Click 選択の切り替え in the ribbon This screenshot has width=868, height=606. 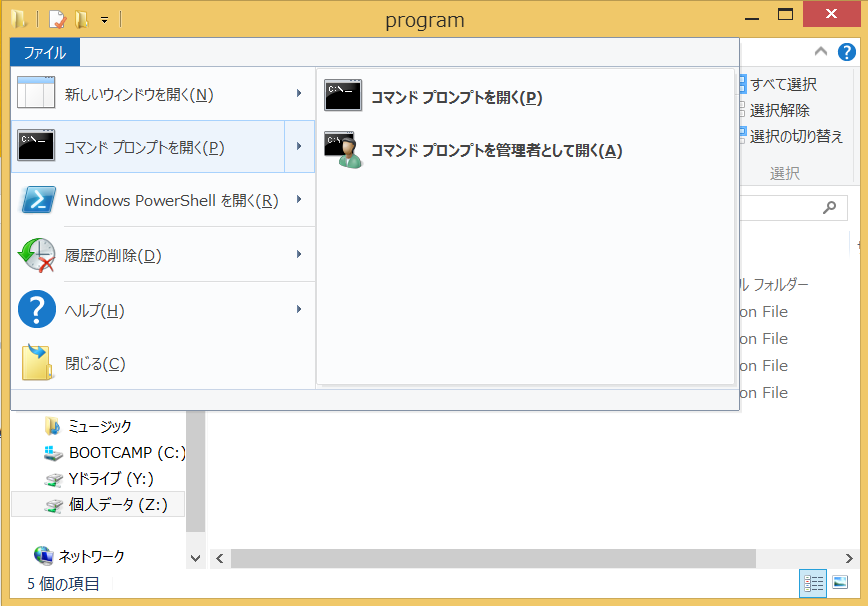click(796, 136)
